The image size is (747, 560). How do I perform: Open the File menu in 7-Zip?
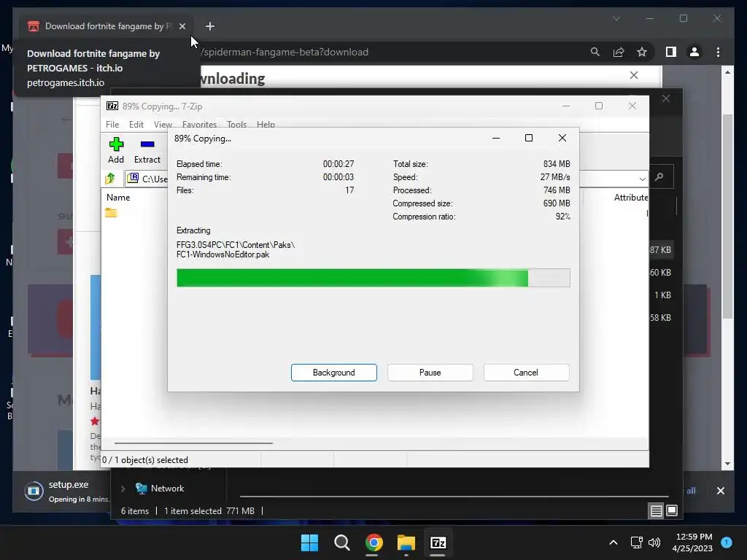point(112,124)
